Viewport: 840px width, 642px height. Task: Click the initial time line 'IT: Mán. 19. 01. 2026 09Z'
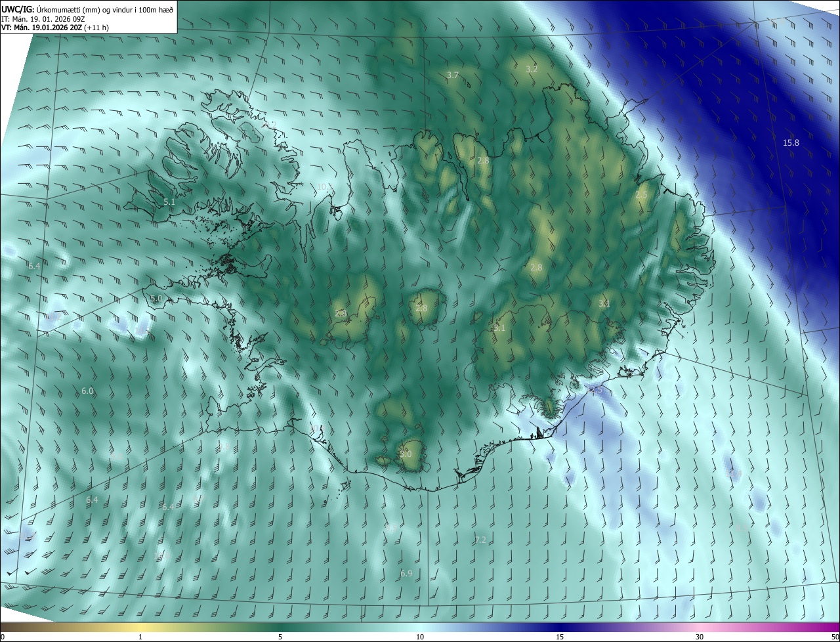tap(43, 19)
